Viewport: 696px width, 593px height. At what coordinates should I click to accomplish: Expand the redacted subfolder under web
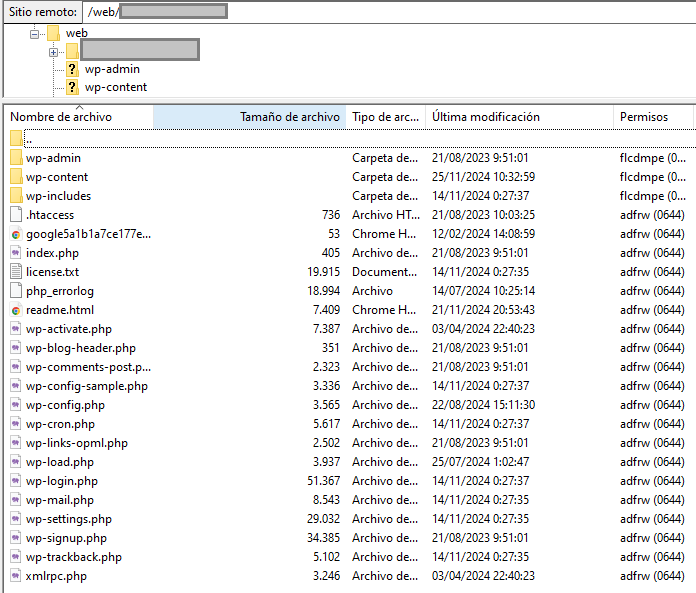53,51
